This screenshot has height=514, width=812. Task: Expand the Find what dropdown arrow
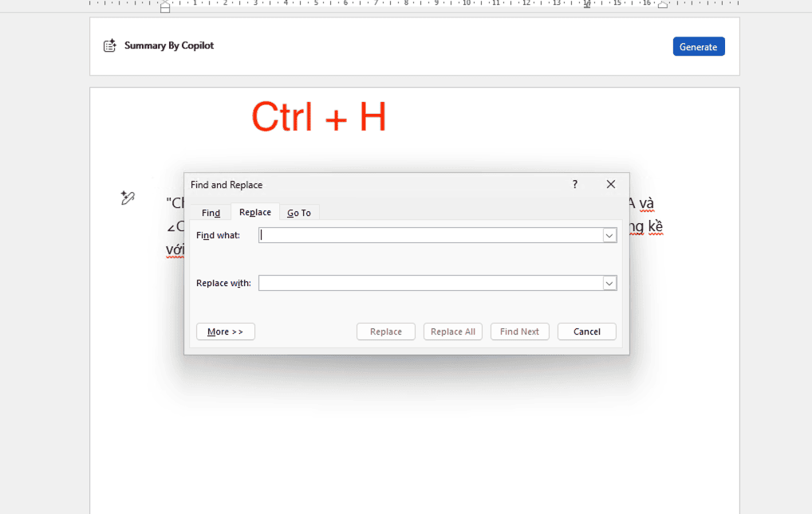(x=609, y=235)
